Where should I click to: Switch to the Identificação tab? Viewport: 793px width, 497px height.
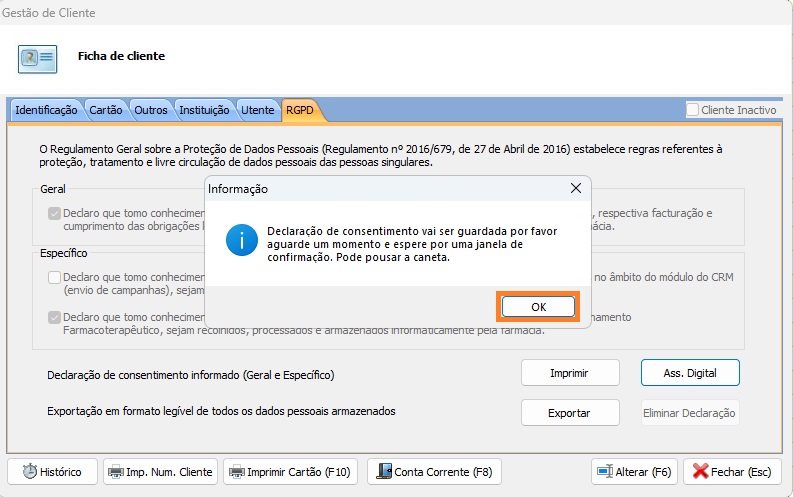(x=46, y=110)
